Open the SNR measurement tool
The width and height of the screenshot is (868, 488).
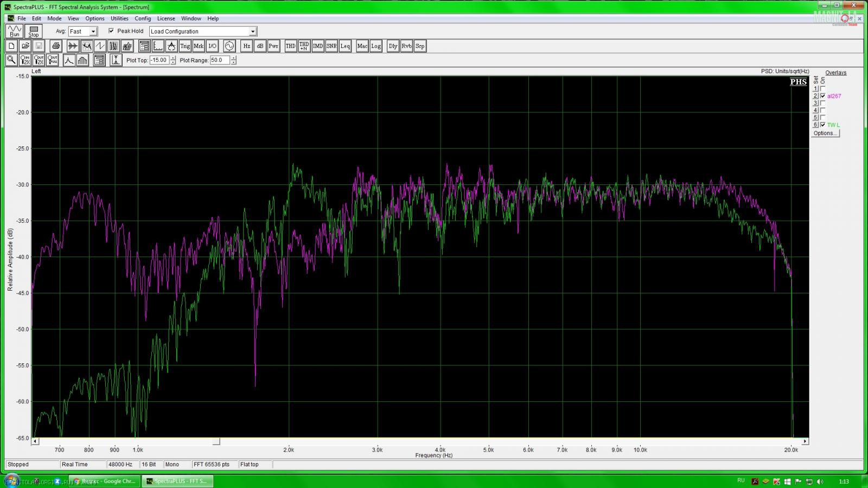click(331, 46)
